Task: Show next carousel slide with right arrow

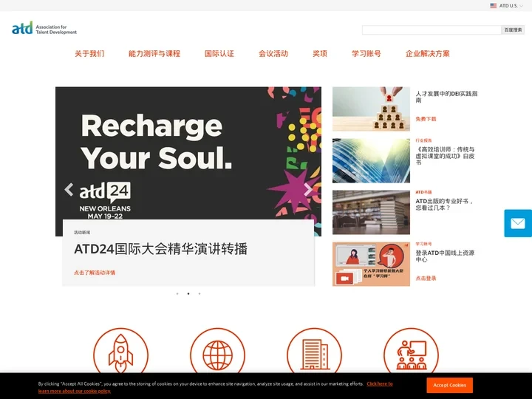Action: click(x=307, y=189)
